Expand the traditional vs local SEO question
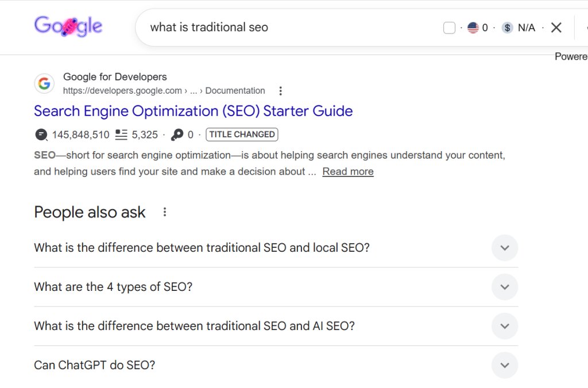 coord(505,248)
